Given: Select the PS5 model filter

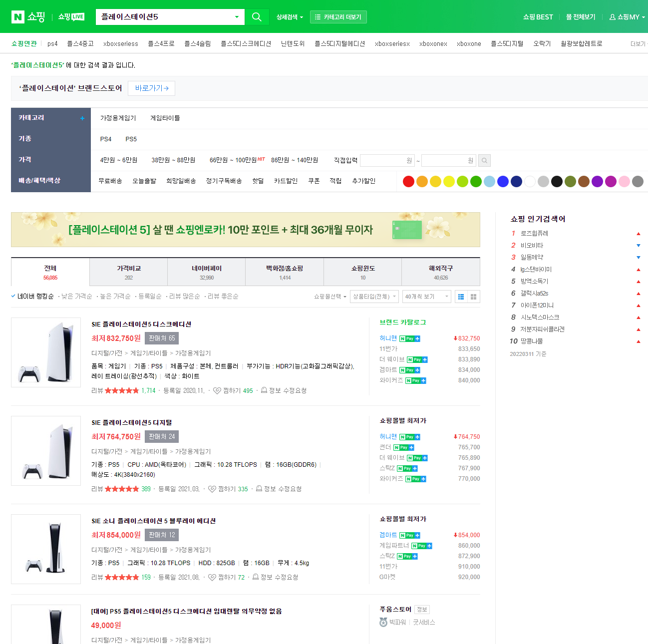Looking at the screenshot, I should [x=131, y=139].
